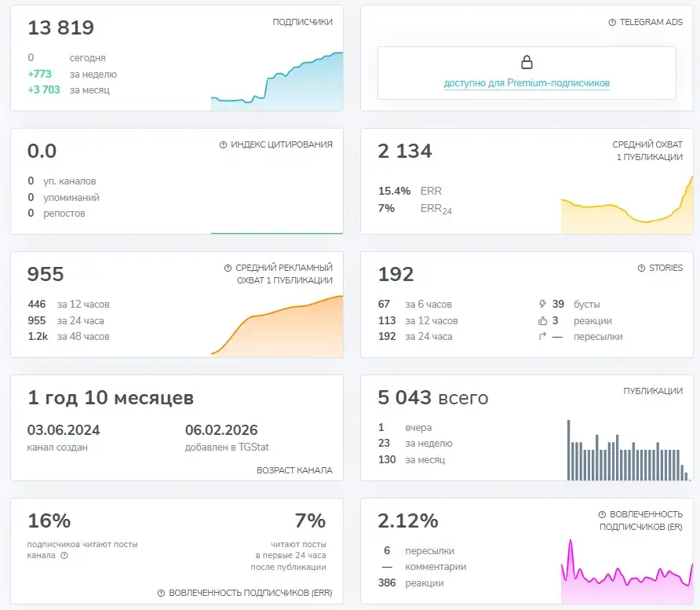Click the blue subscribers growth chart

pyautogui.click(x=277, y=82)
